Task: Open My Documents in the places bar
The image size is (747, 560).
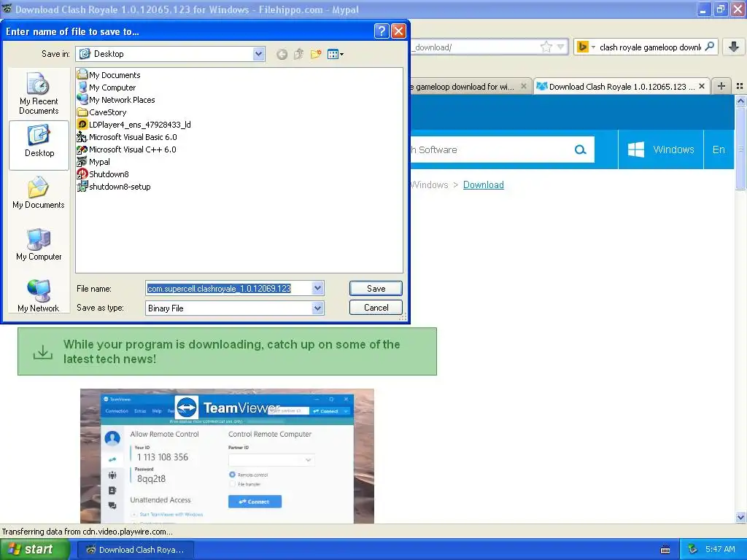Action: coord(39,193)
